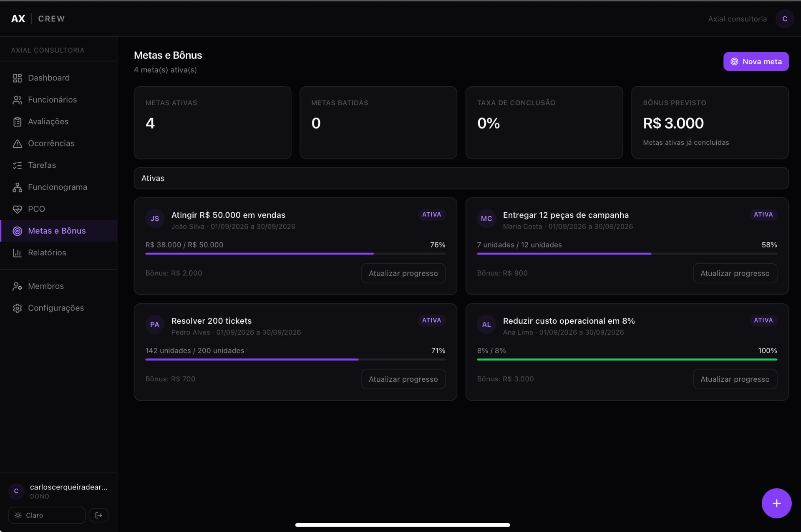The image size is (801, 532).
Task: Update progress for Reduzir custo operacional goal
Action: 735,379
